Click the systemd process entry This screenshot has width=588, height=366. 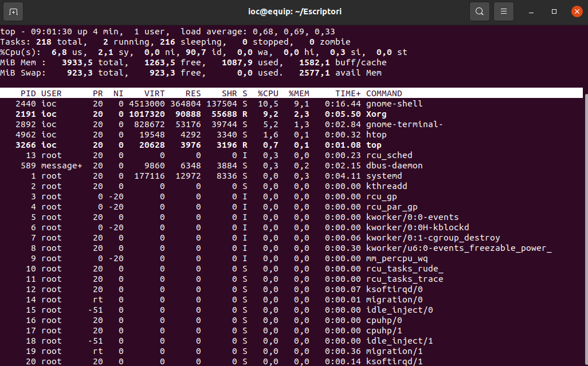pyautogui.click(x=384, y=176)
